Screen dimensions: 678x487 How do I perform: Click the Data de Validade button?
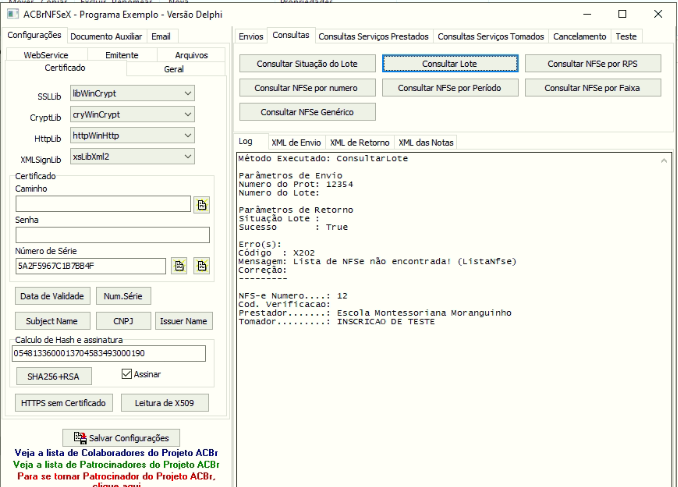(x=52, y=296)
